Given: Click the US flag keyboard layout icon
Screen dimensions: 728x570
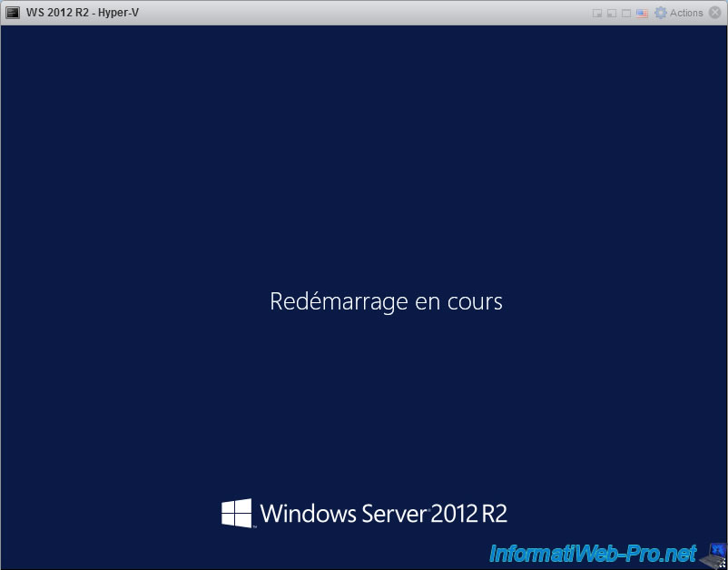Looking at the screenshot, I should 642,13.
